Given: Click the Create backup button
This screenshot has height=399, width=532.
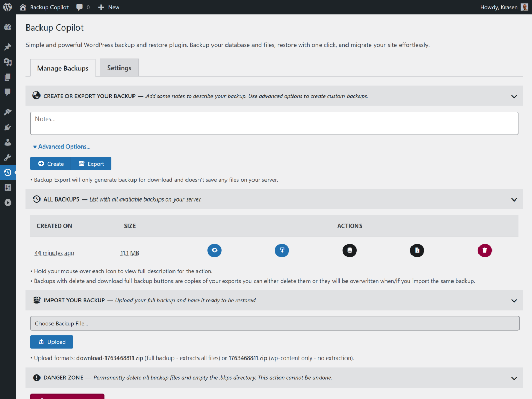Looking at the screenshot, I should coord(50,164).
